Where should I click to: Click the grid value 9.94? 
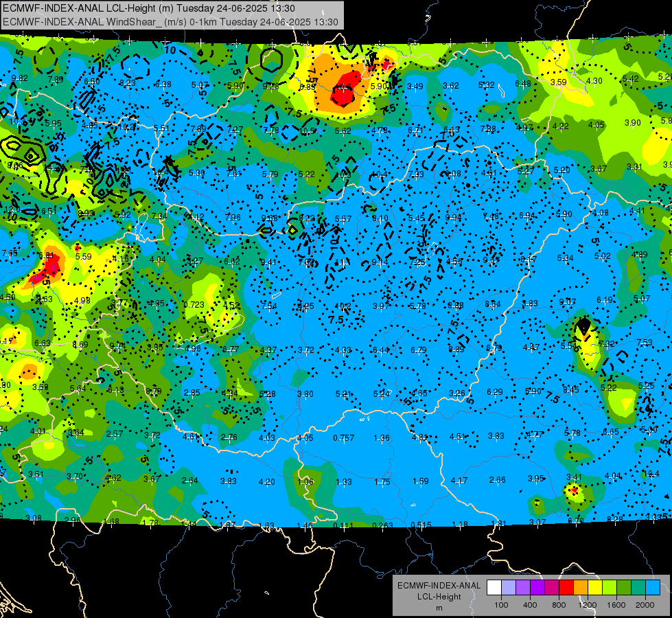(x=454, y=218)
